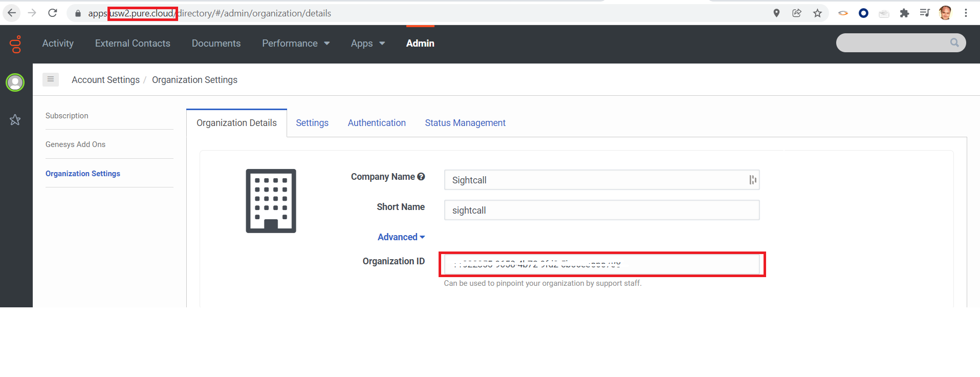The height and width of the screenshot is (377, 980).
Task: Click the Short Name input field
Action: pyautogui.click(x=602, y=210)
